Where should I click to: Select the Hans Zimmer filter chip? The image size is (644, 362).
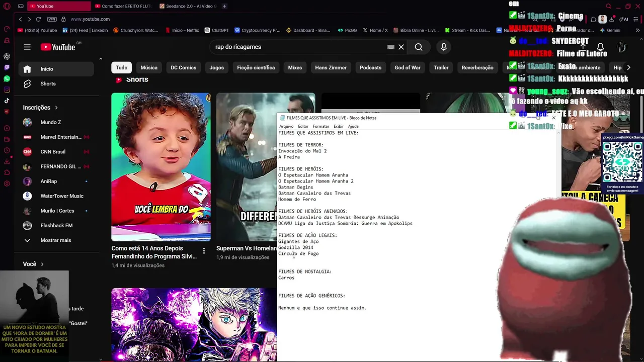click(331, 67)
